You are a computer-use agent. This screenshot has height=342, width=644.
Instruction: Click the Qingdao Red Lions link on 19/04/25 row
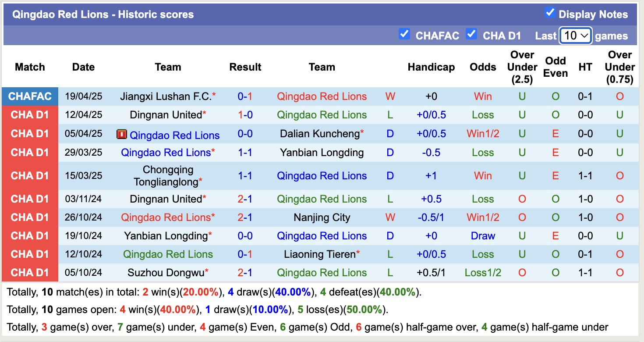pos(322,96)
